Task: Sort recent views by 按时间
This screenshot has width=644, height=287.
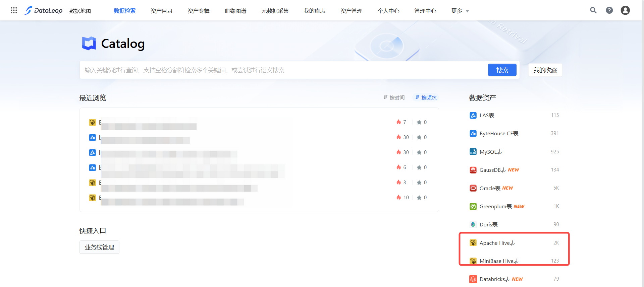Action: (394, 97)
